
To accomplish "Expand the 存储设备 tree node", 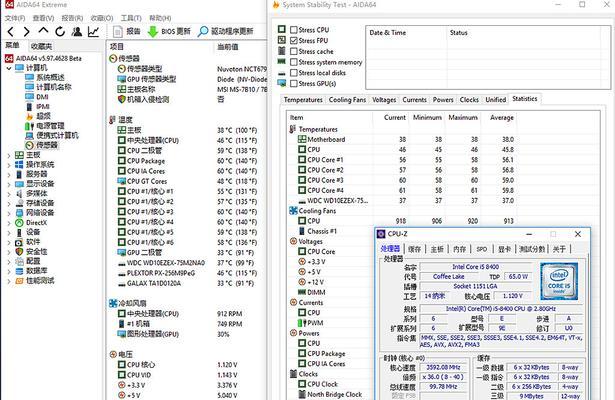I will tap(9, 203).
